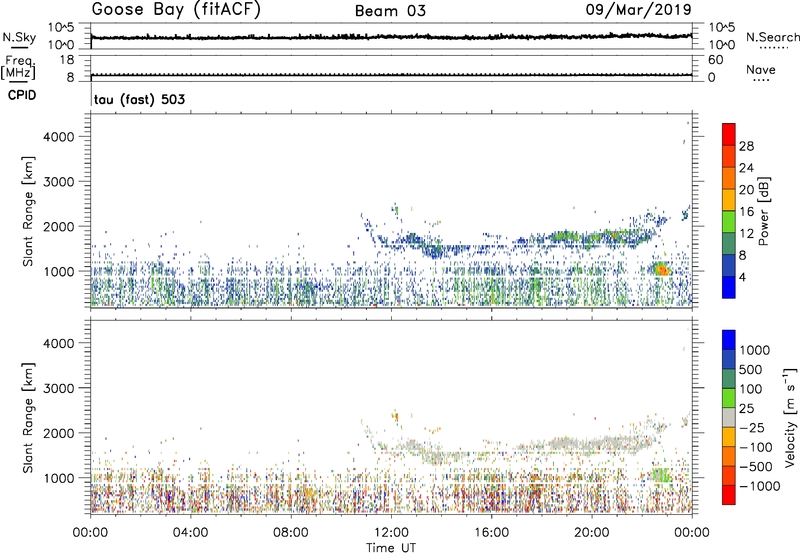Click the '16:00' time axis label
The width and height of the screenshot is (800, 554).
click(x=491, y=533)
